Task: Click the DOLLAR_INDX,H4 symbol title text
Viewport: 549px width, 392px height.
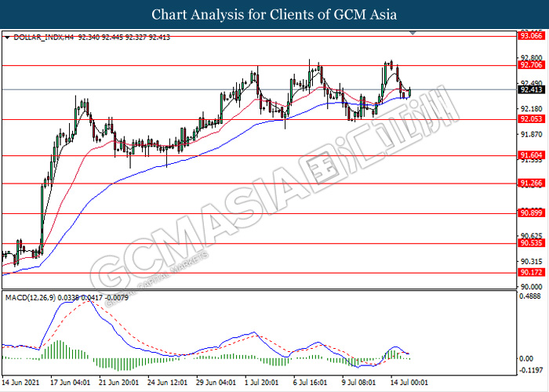Action: coord(43,38)
